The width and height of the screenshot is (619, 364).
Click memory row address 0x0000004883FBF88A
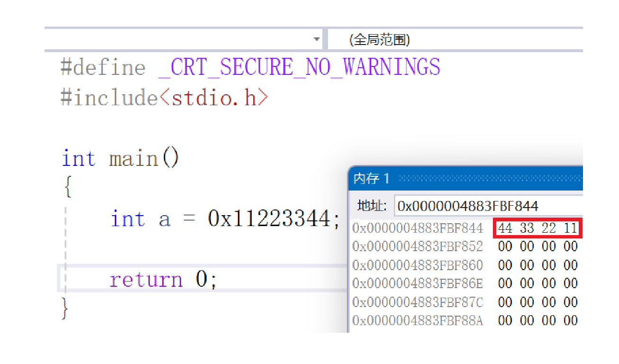tap(418, 321)
